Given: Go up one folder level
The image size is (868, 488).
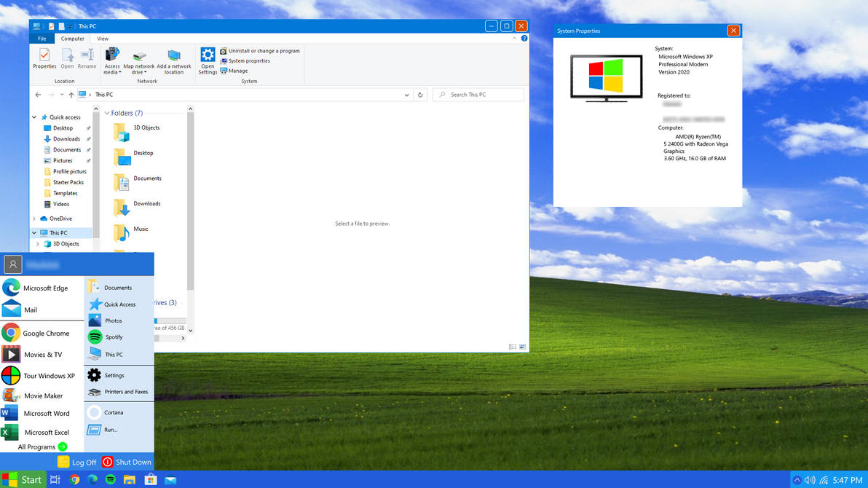Looking at the screenshot, I should coord(71,95).
